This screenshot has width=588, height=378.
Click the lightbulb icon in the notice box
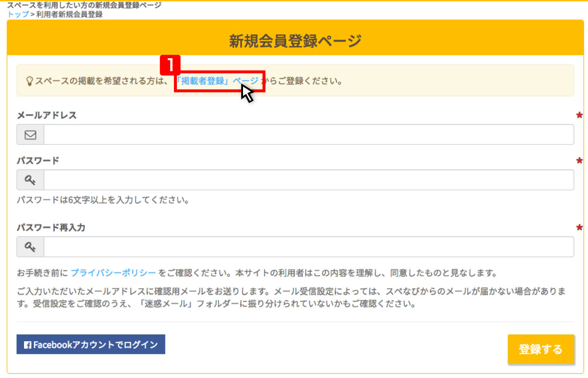(29, 81)
